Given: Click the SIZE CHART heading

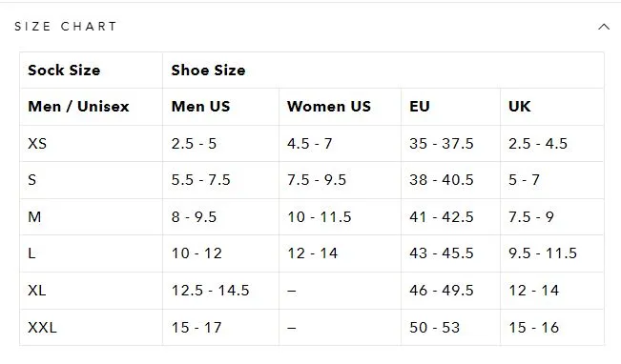Looking at the screenshot, I should [66, 27].
